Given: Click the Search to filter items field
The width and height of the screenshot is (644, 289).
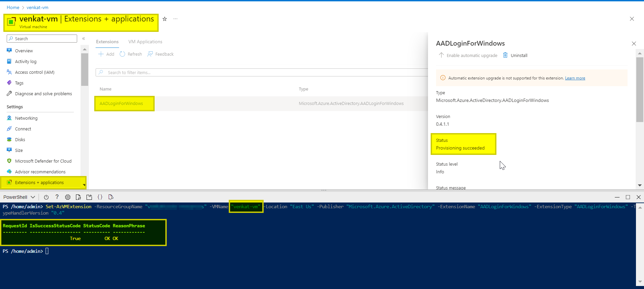Looking at the screenshot, I should [x=262, y=72].
